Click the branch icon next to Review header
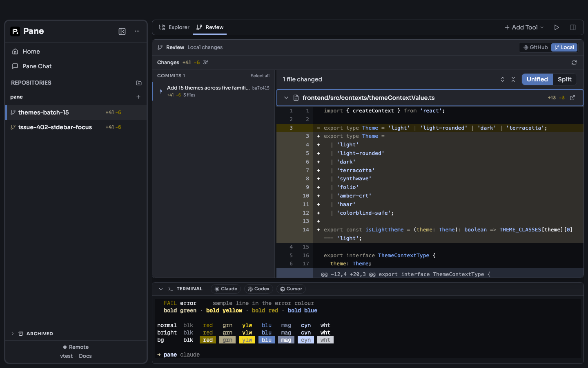 (x=160, y=47)
